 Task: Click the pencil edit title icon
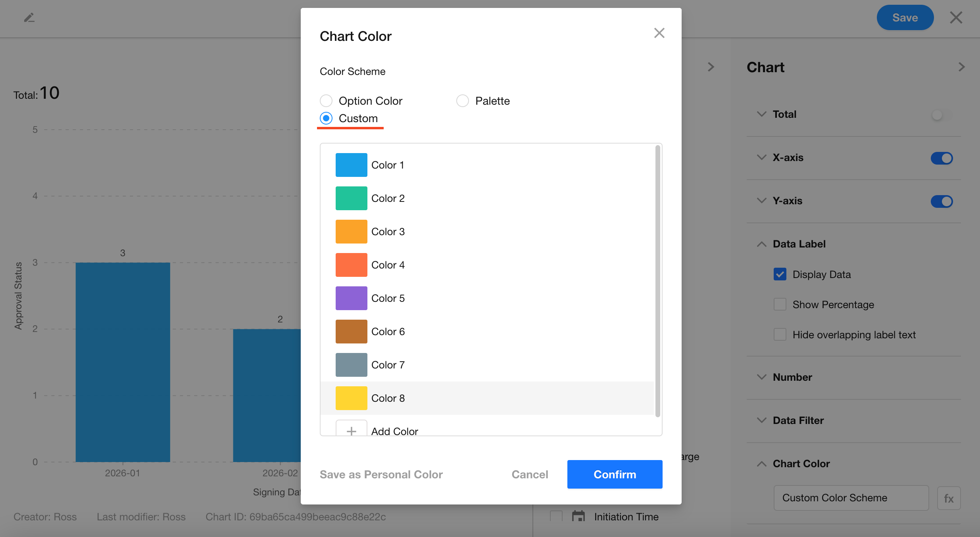[x=29, y=17]
